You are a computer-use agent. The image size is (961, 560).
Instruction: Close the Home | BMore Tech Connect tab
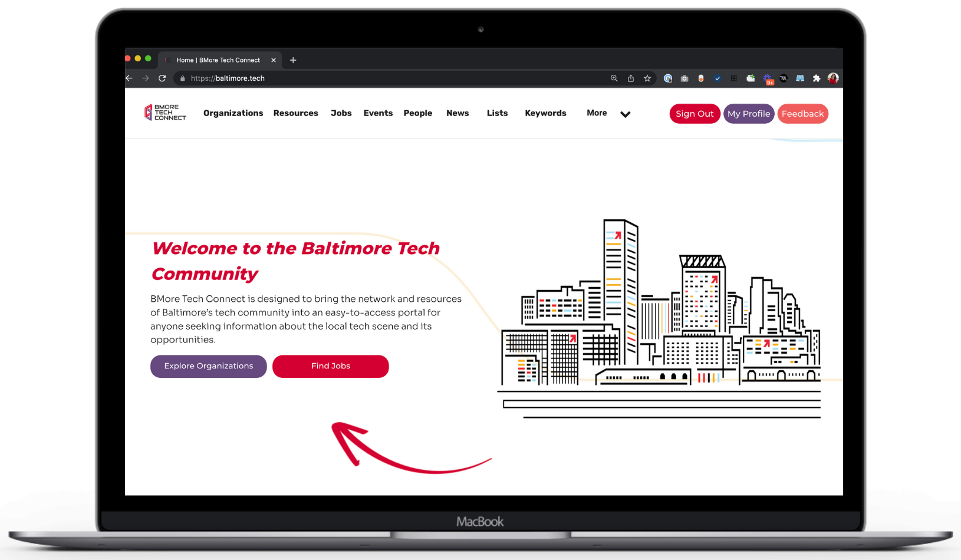[x=274, y=60]
